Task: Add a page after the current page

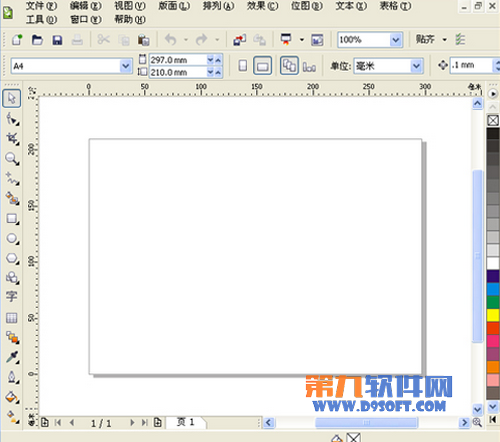Action: 158,422
